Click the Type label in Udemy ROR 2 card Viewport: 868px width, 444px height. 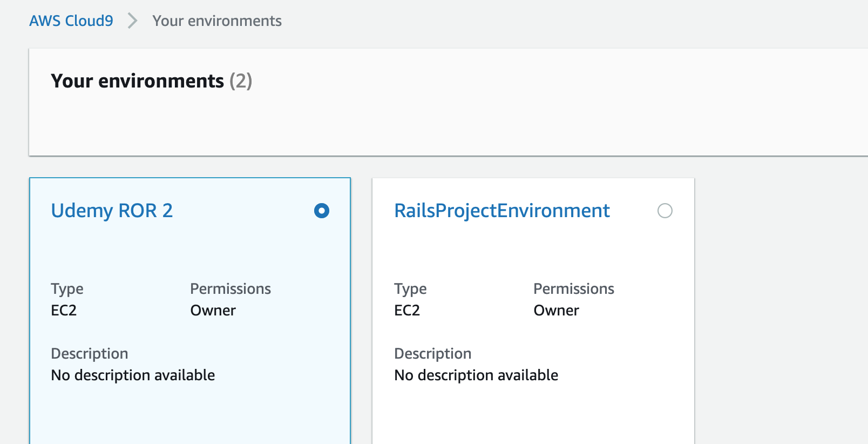67,289
